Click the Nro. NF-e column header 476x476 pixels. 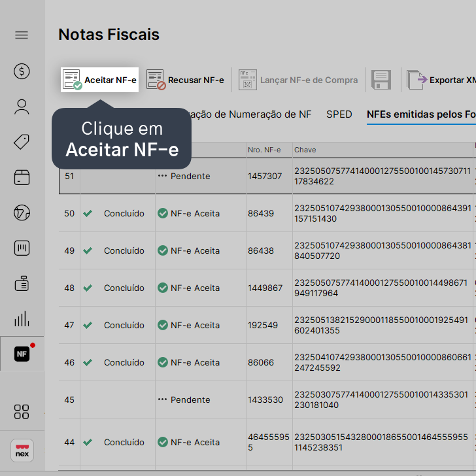(264, 150)
